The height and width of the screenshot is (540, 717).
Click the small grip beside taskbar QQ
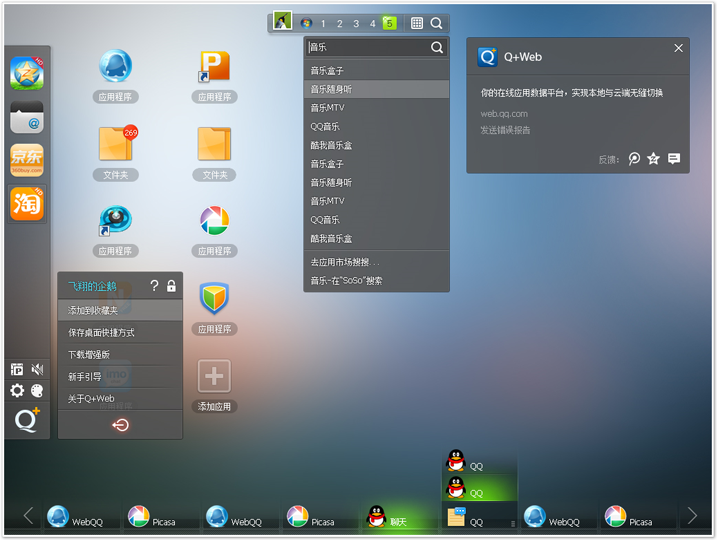coord(513,524)
